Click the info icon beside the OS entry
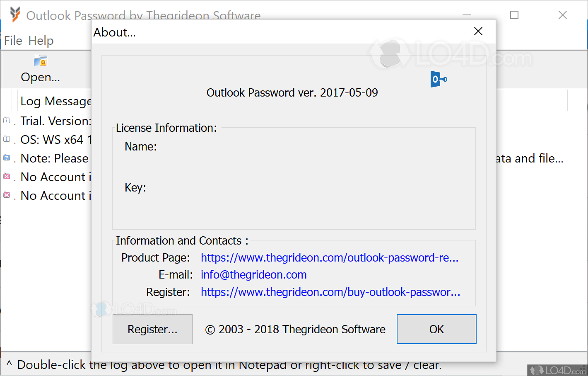Viewport: 588px width, 376px height. 7,139
